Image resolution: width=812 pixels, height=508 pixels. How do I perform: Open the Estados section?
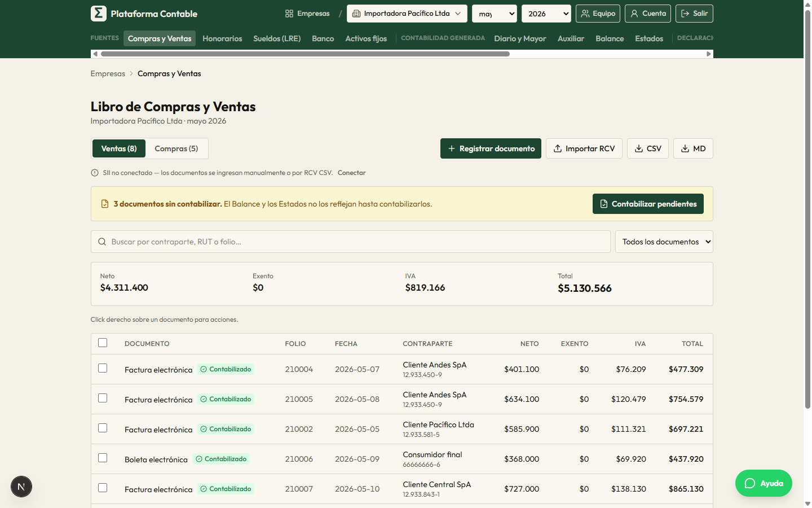(x=649, y=38)
